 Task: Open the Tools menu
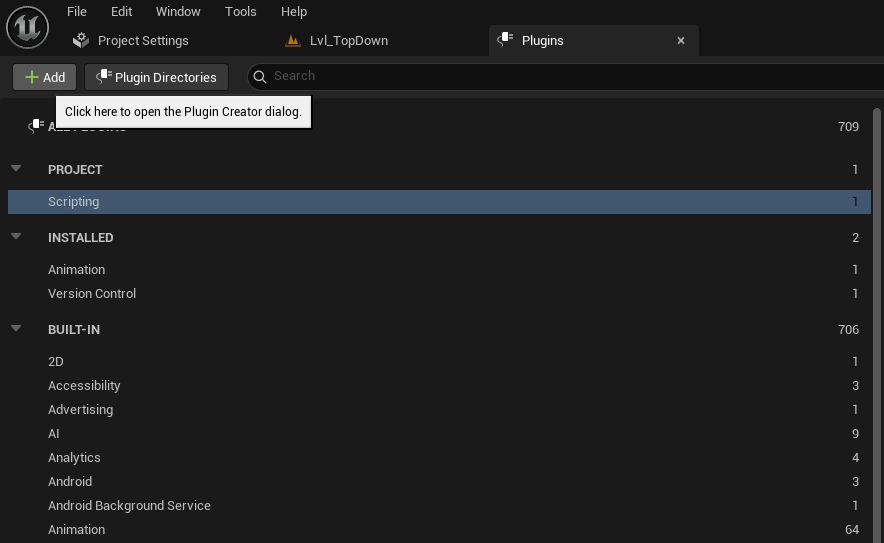pyautogui.click(x=241, y=12)
